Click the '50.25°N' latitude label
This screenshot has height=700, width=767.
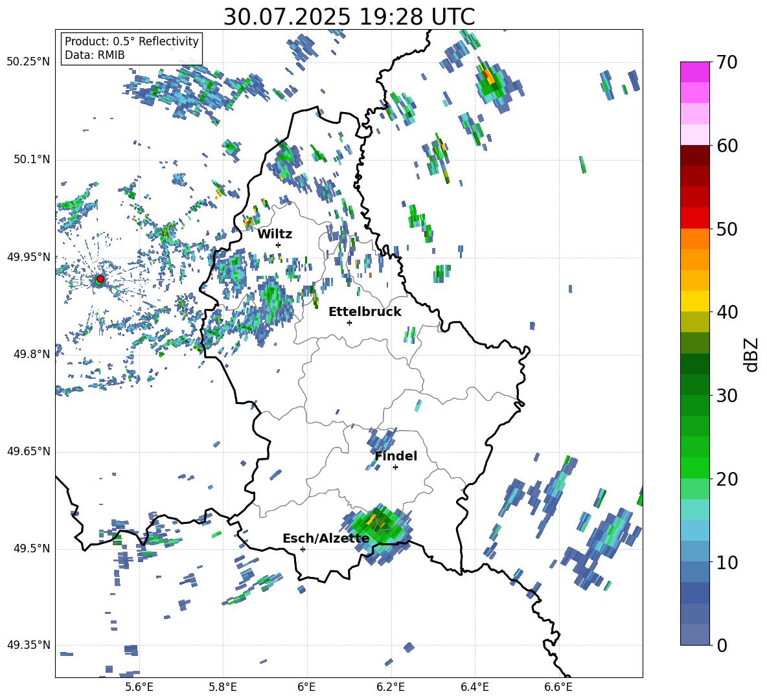(x=29, y=62)
